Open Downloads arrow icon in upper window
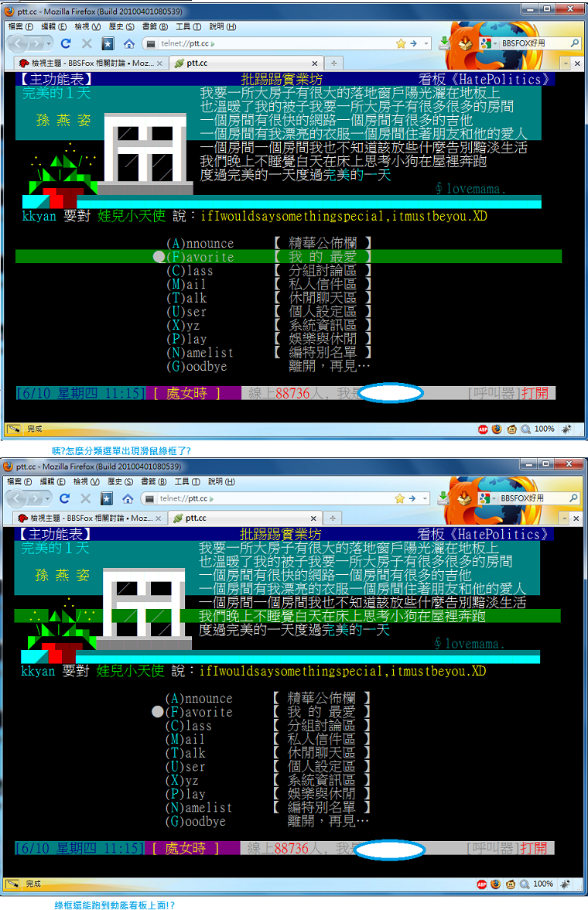The height and width of the screenshot is (910, 588). [443, 43]
